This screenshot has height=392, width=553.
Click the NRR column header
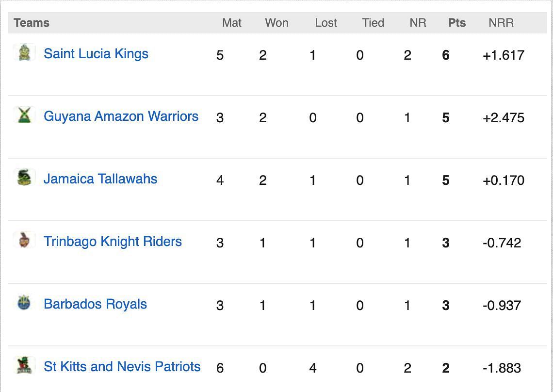point(501,23)
